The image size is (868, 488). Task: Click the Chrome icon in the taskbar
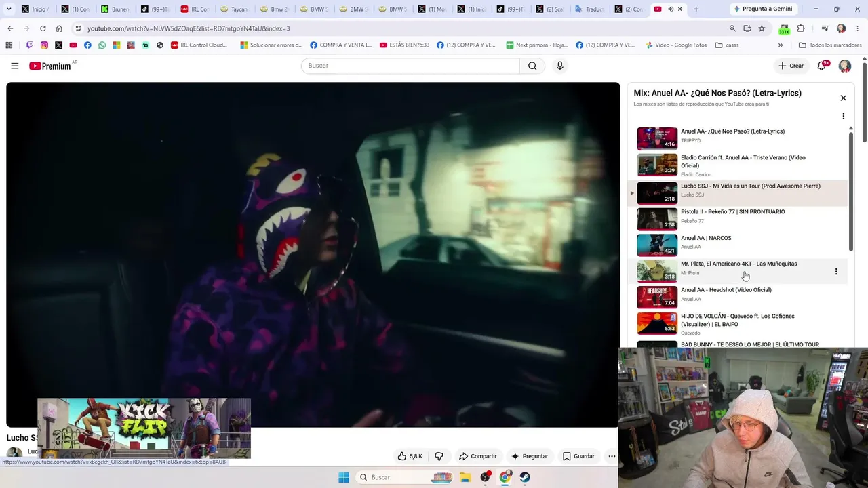[505, 477]
